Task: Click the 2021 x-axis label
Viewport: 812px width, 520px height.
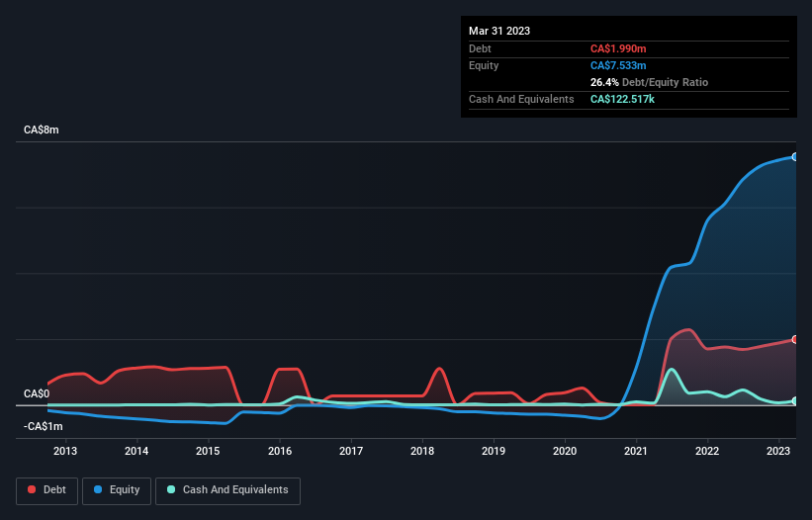Action: 636,451
